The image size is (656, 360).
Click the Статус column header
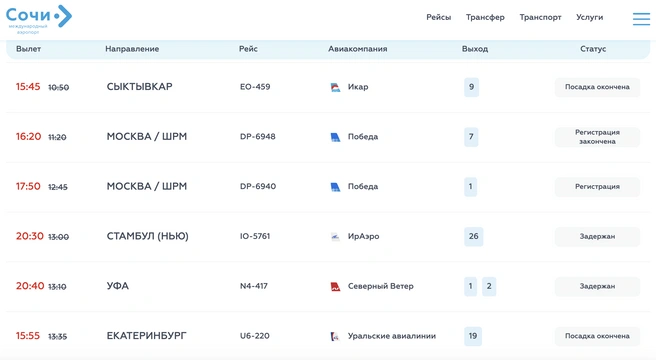tap(593, 49)
